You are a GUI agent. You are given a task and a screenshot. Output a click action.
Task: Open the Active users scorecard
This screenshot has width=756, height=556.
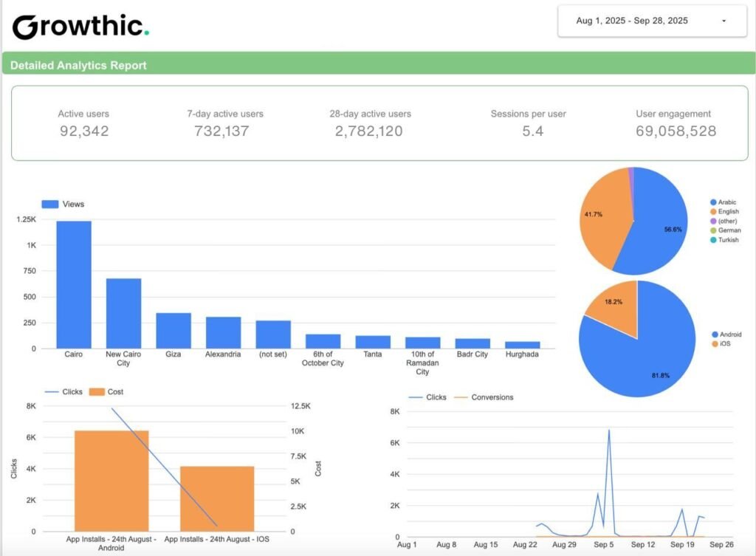[83, 123]
